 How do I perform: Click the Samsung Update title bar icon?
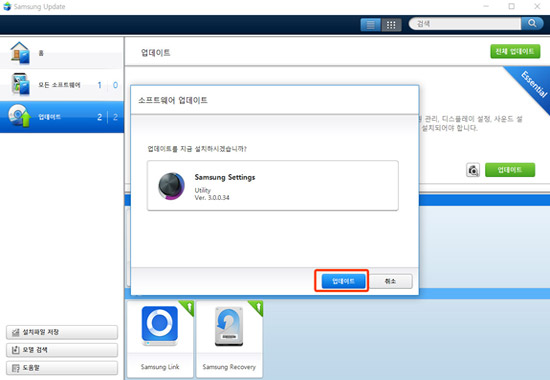7,6
